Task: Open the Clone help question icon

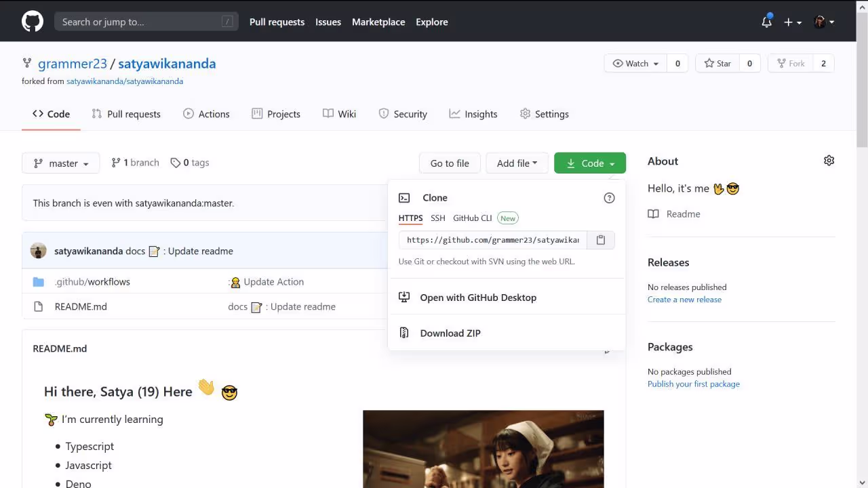Action: coord(609,198)
